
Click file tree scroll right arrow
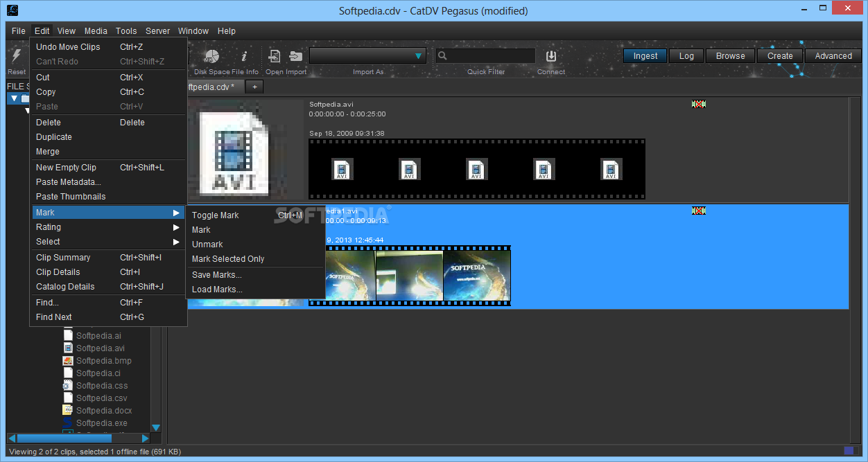click(x=145, y=438)
